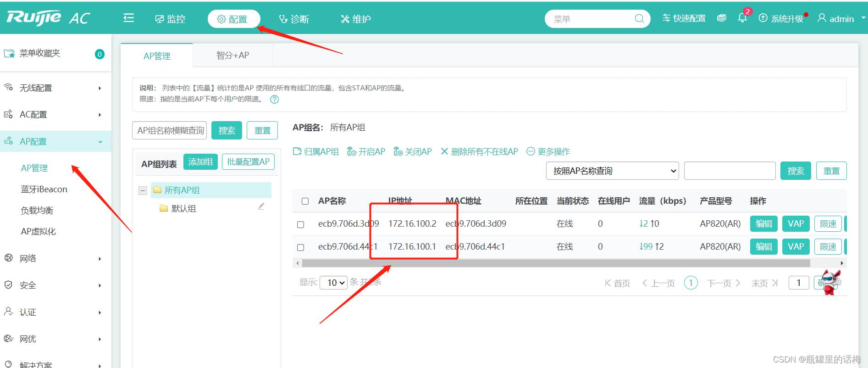This screenshot has height=368, width=868.
Task: Click the 批量配置AP button
Action: point(248,162)
